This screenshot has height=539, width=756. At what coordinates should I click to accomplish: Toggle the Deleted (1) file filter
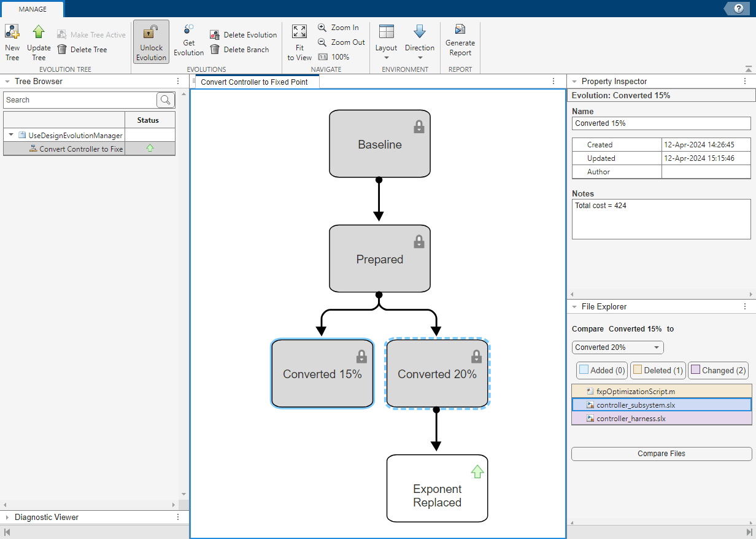[x=657, y=370]
